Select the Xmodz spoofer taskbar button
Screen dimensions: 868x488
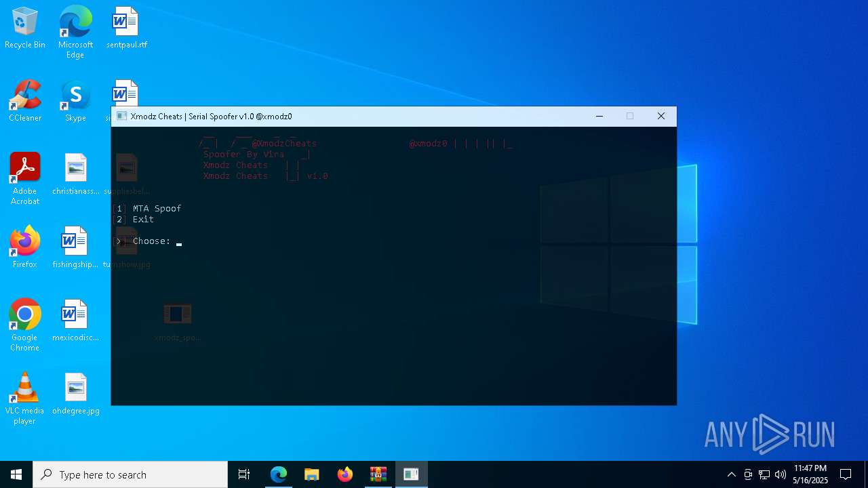point(412,474)
